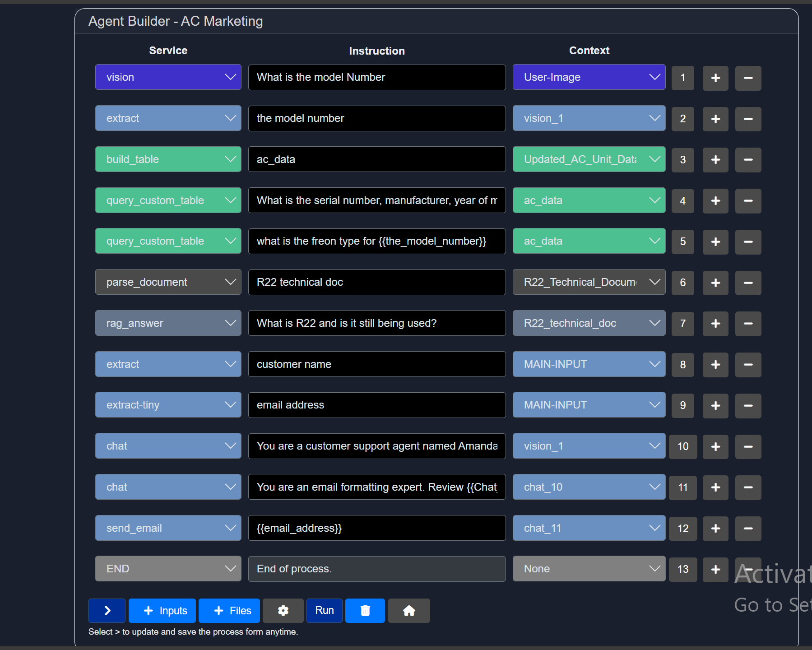This screenshot has width=812, height=650.
Task: Open the parse_document service dropdown
Action: click(x=168, y=282)
